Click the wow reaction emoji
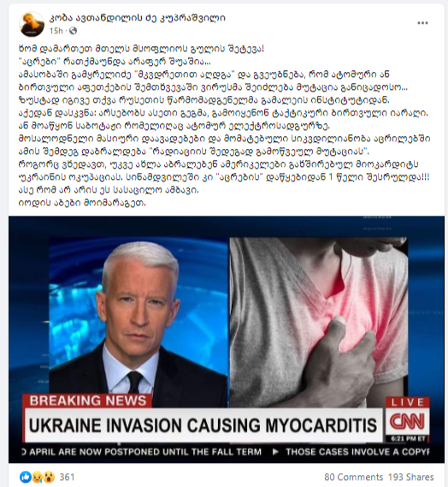The height and width of the screenshot is (487, 448). pos(49,477)
